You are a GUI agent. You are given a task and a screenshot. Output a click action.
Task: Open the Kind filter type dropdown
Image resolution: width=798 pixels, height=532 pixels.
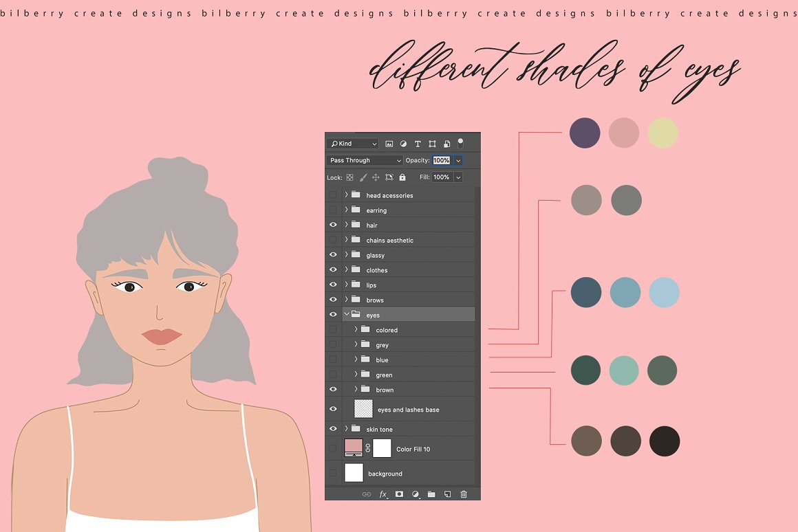coord(354,144)
